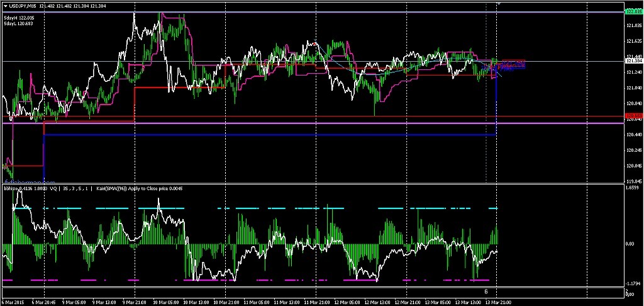Click the chart shift triangle marker at top
Image resolution: width=644 pixels, height=306 pixels.
[x=499, y=4]
